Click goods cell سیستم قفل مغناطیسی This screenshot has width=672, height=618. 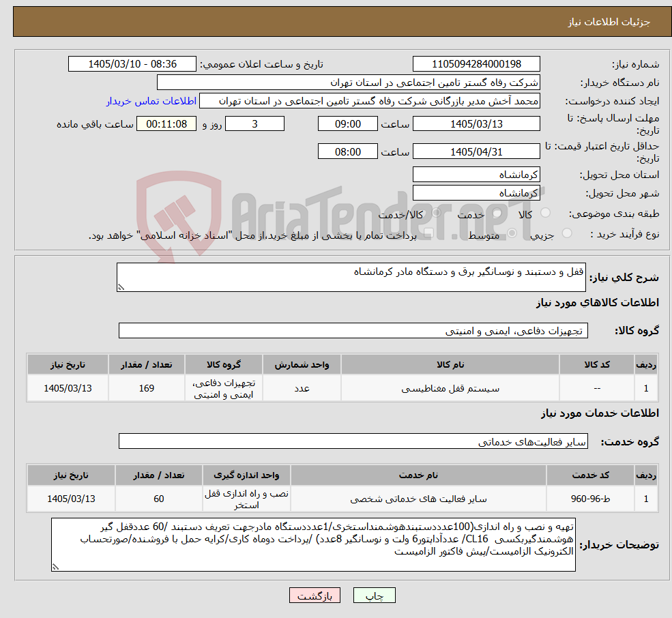tap(450, 388)
